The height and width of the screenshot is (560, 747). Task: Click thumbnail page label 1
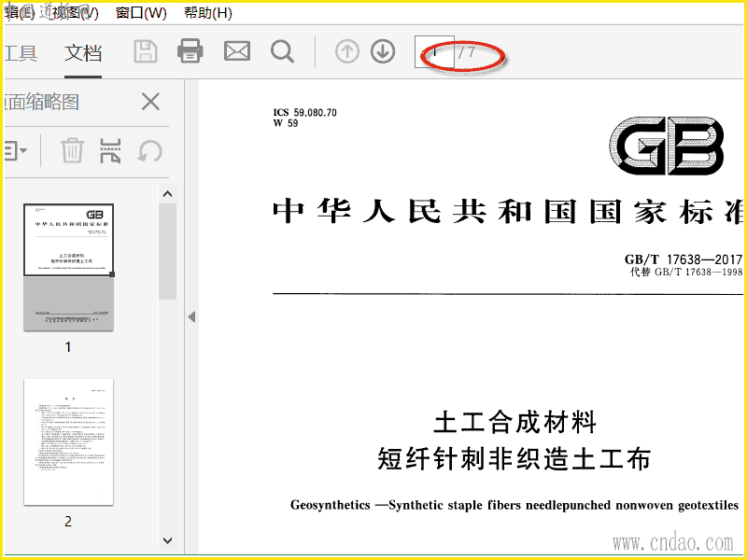68,346
